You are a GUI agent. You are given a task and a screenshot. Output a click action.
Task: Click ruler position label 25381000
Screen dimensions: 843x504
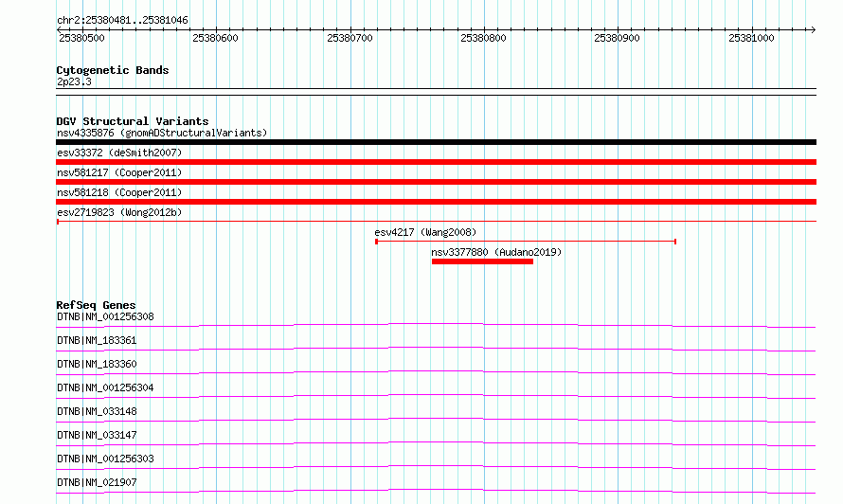[751, 38]
